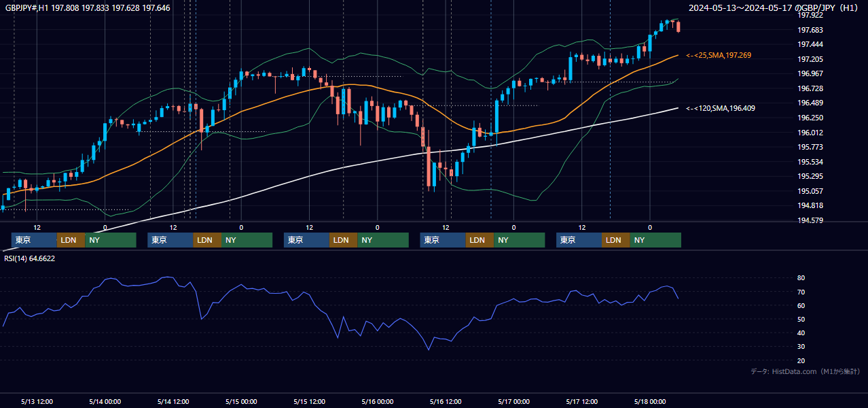The width and height of the screenshot is (868, 408).
Task: Click price axis value 194.579
Action: click(810, 220)
